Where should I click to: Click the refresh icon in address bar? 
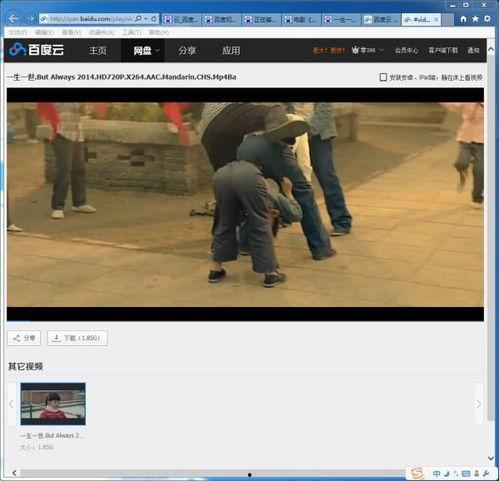coord(154,19)
